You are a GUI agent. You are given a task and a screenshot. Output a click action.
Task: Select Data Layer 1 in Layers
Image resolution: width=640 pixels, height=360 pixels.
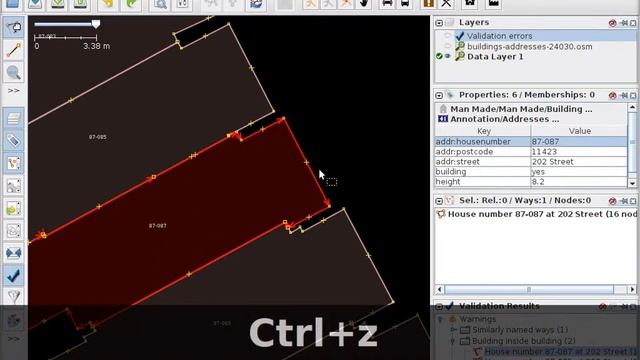click(536, 56)
